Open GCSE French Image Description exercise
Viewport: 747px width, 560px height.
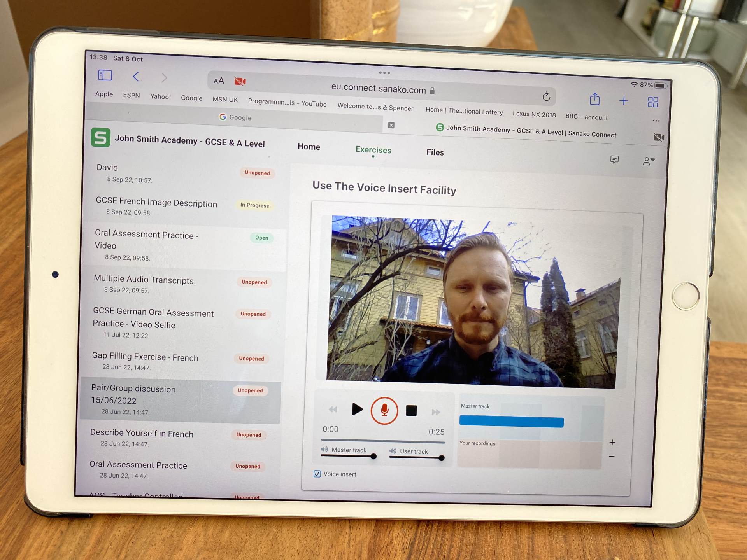(156, 203)
